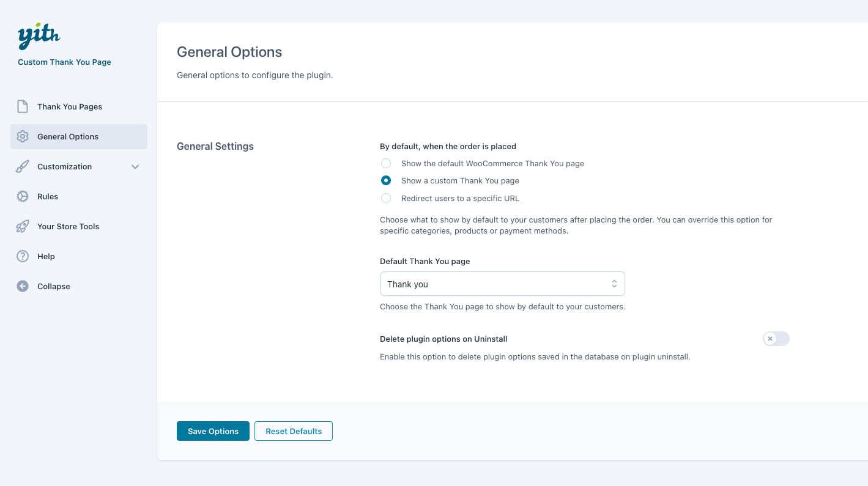Click the Your Store Tools rocket icon
This screenshot has width=868, height=486.
(23, 226)
